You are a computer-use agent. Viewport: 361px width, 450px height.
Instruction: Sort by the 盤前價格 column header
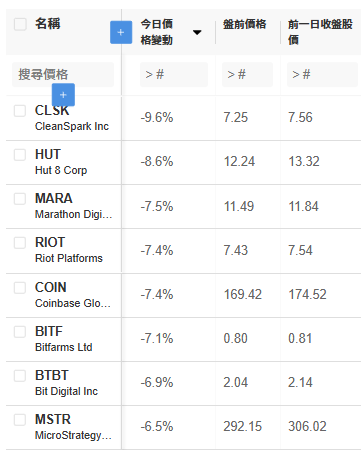pyautogui.click(x=245, y=24)
